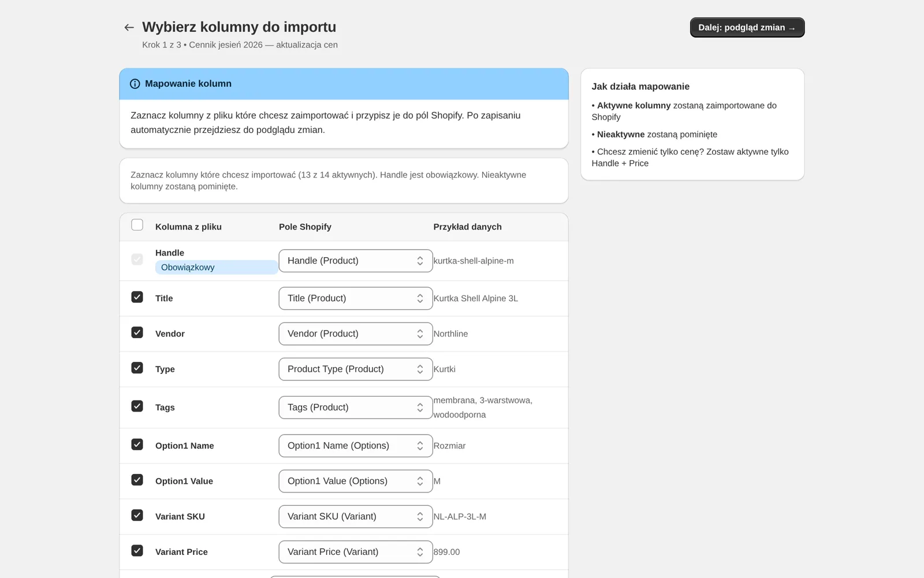Click the sample value Kurtka Shell Alpine 3L

(476, 298)
